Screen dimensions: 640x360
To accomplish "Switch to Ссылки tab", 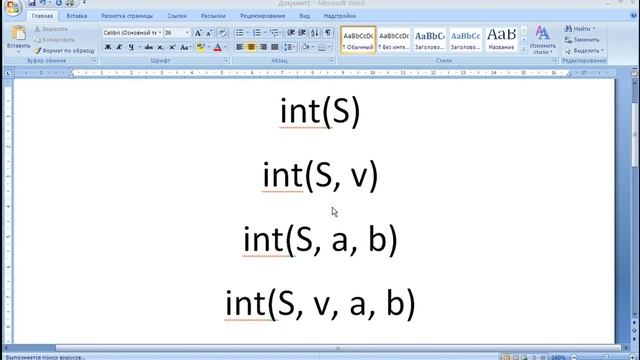I will pos(177,16).
